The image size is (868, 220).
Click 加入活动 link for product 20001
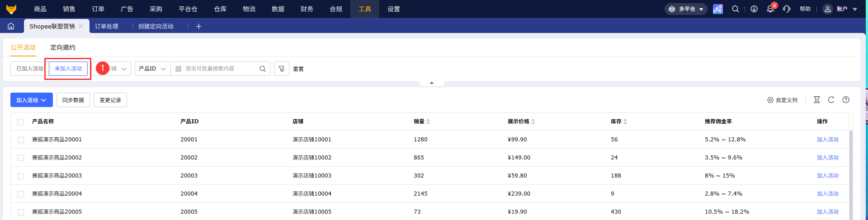[828, 140]
